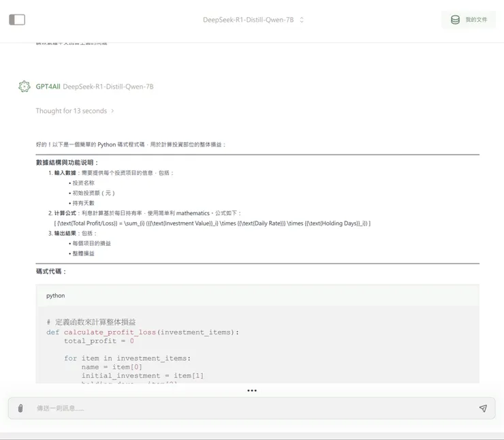504x440 pixels.
Task: Click the 投资名称 bullet item
Action: pos(83,183)
